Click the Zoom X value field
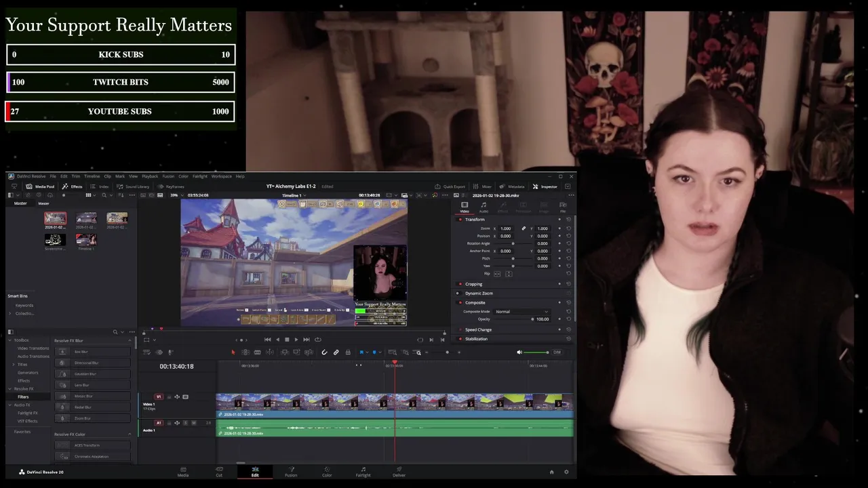Image resolution: width=868 pixels, height=488 pixels. point(506,228)
